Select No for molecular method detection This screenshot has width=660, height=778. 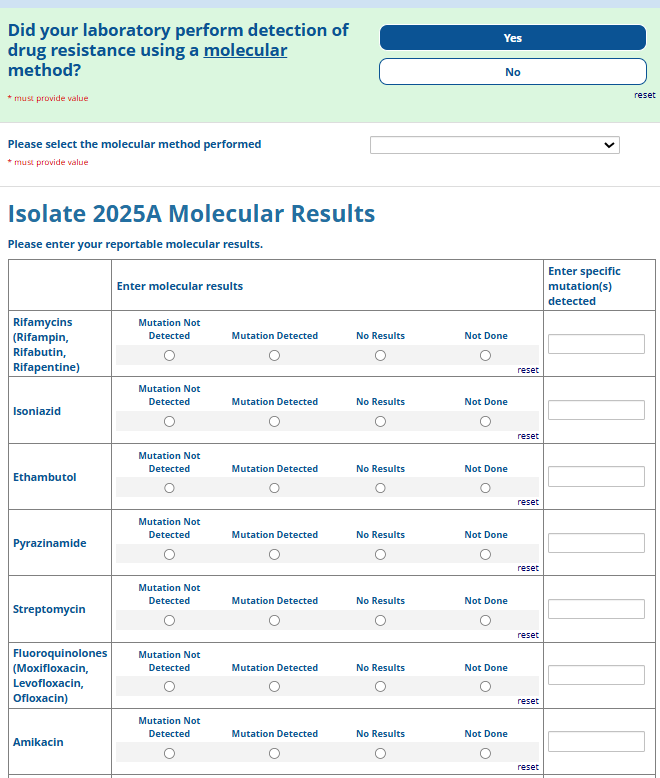coord(512,72)
